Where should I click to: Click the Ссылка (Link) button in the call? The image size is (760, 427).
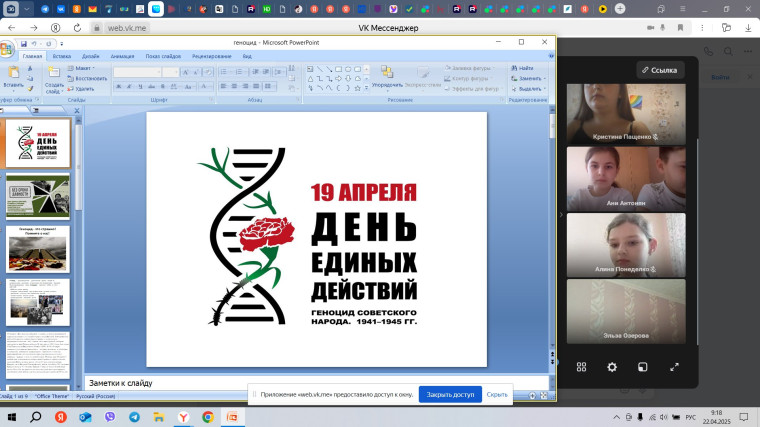click(x=660, y=70)
